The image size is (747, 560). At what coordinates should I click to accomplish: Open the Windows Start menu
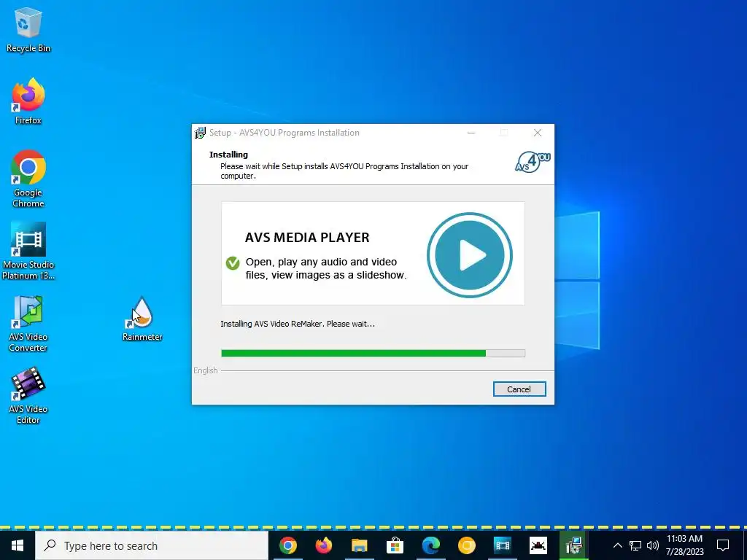18,545
